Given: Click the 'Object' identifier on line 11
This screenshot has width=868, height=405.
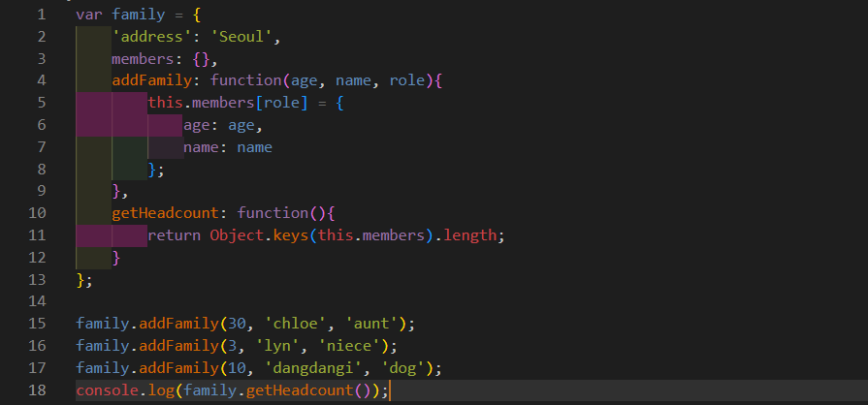Looking at the screenshot, I should pyautogui.click(x=237, y=235).
